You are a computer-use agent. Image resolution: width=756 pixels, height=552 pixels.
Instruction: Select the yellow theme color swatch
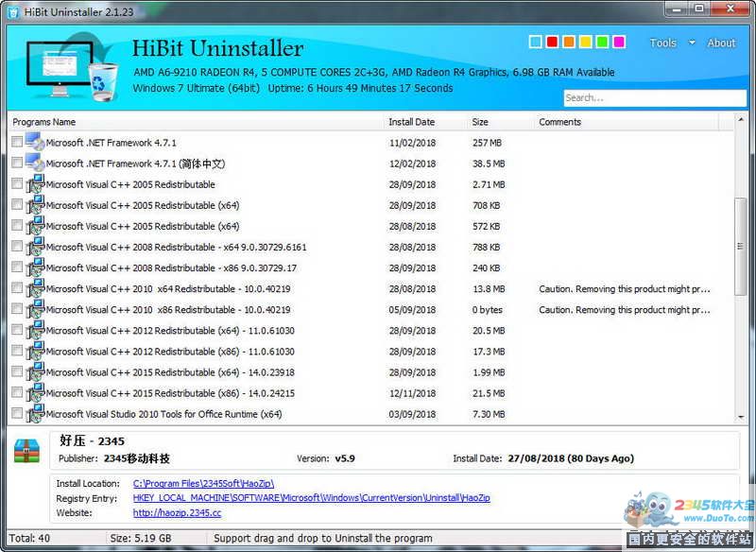tap(585, 42)
